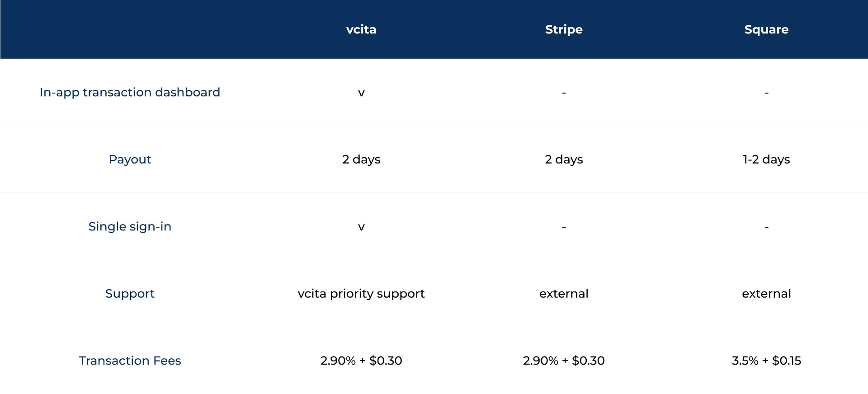Select the In-app transaction dashboard row label
Image resolution: width=868 pixels, height=394 pixels.
coord(130,92)
